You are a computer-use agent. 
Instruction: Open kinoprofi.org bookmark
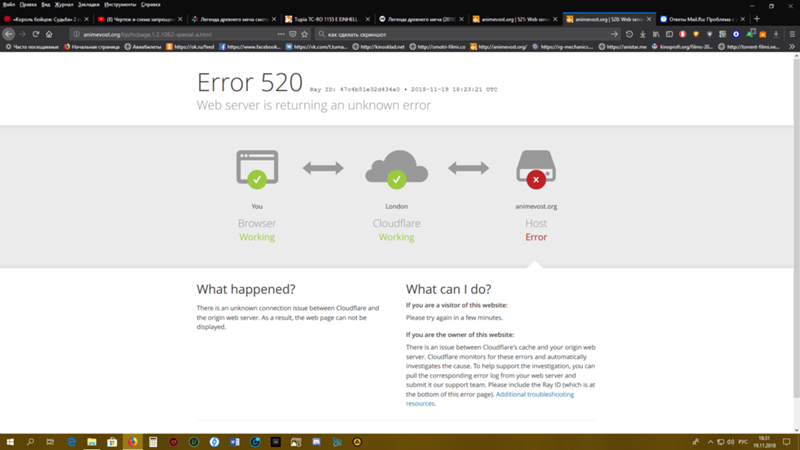pos(682,46)
